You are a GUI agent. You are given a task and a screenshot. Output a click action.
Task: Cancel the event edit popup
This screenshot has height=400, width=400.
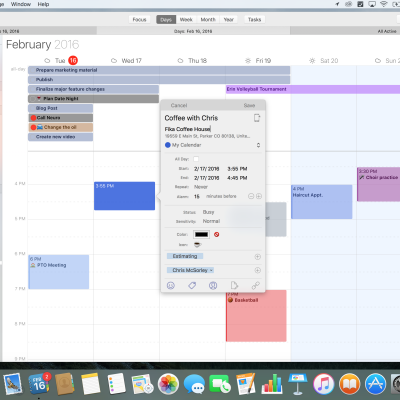click(x=179, y=105)
